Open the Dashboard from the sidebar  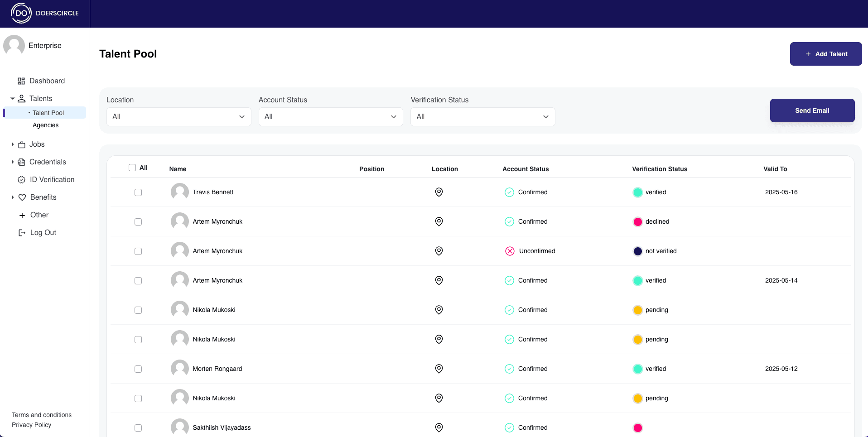click(21, 81)
